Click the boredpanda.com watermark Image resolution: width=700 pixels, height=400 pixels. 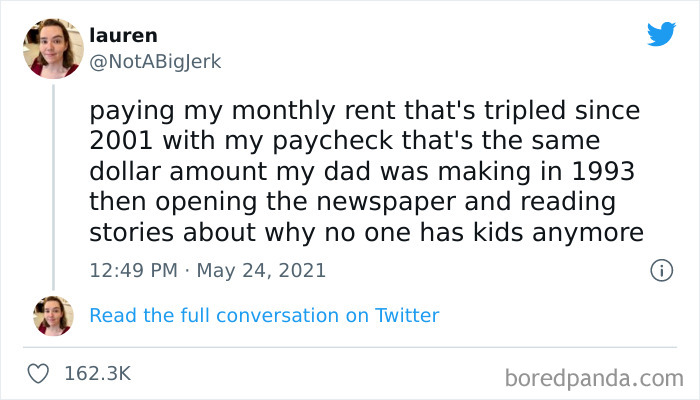(x=592, y=379)
